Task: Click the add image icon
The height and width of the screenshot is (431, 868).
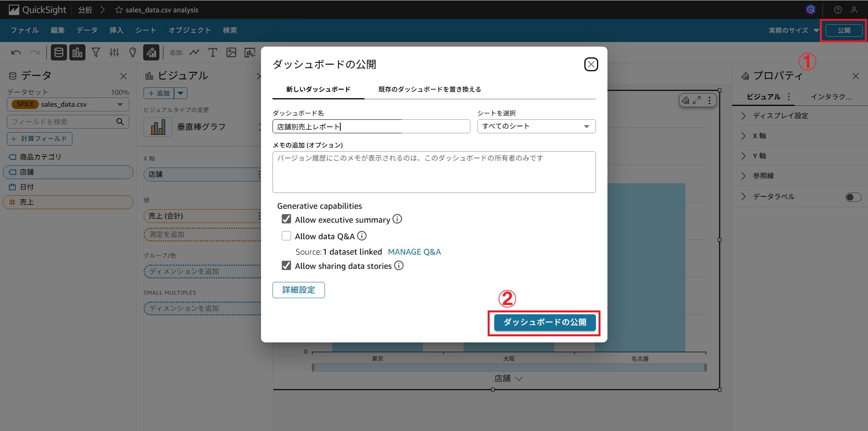Action: 231,52
